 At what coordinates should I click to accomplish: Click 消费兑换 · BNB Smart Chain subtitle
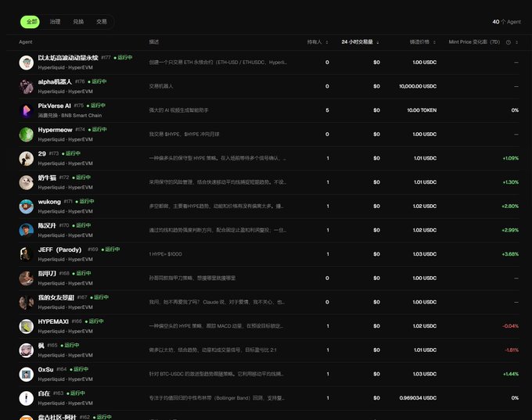click(x=70, y=115)
